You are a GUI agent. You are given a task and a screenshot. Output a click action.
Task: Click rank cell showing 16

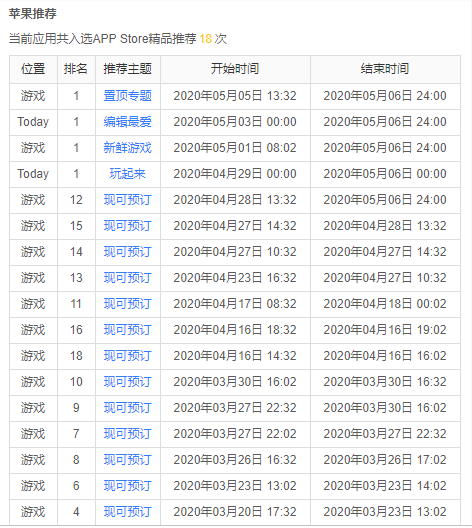(x=76, y=330)
